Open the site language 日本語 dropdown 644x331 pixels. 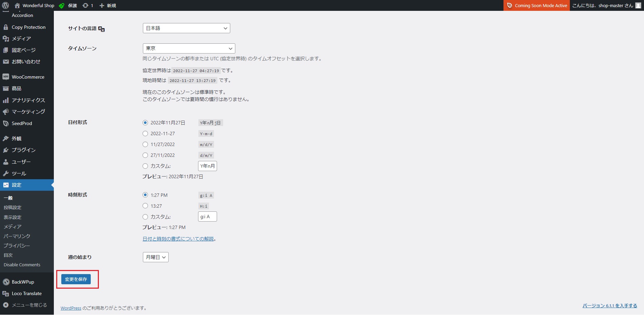pyautogui.click(x=186, y=28)
